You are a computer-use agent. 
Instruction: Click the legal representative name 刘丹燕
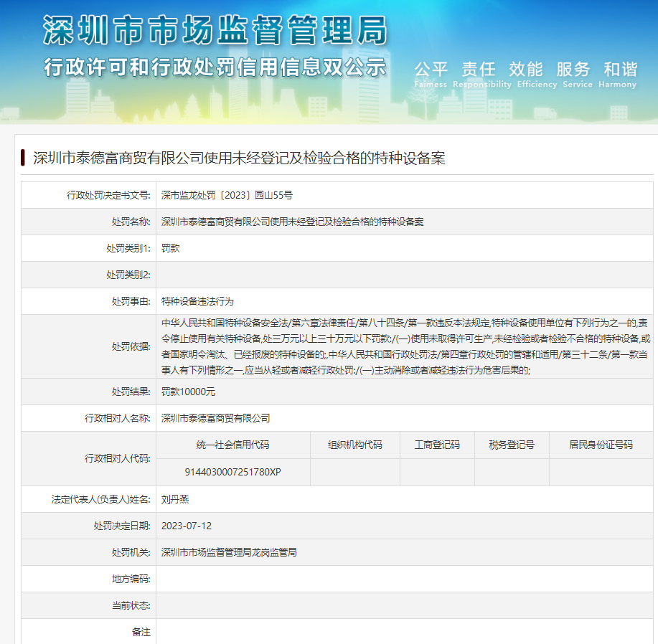[x=175, y=499]
